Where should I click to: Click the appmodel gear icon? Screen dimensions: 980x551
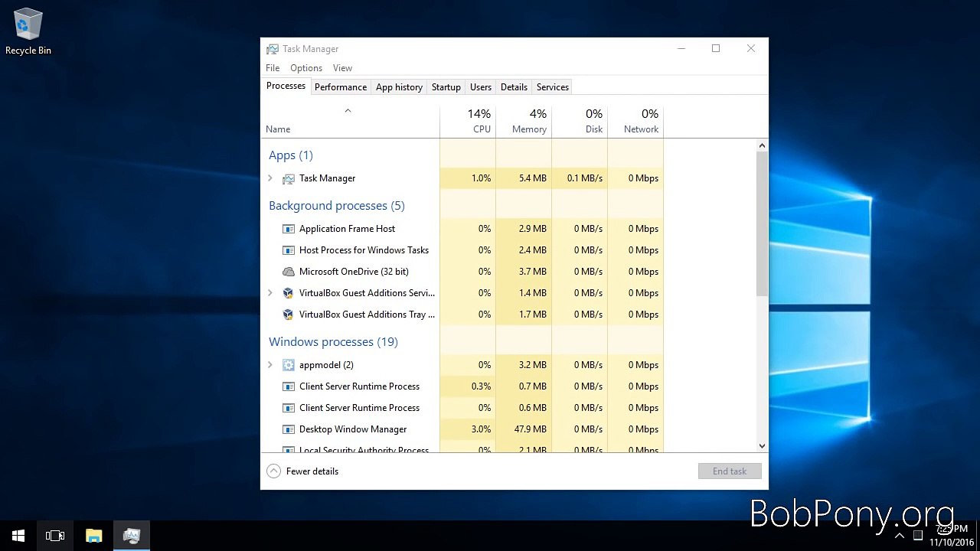coord(289,365)
